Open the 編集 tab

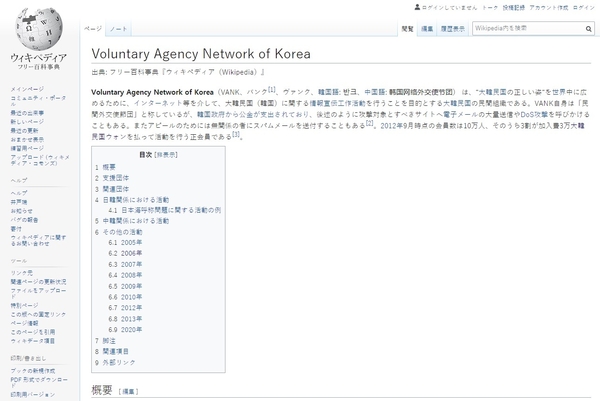(427, 29)
